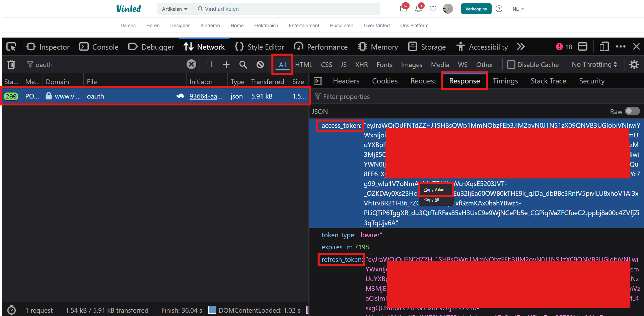Viewport: 644px width, 316px height.
Task: Filter requests by Images
Action: (412, 65)
